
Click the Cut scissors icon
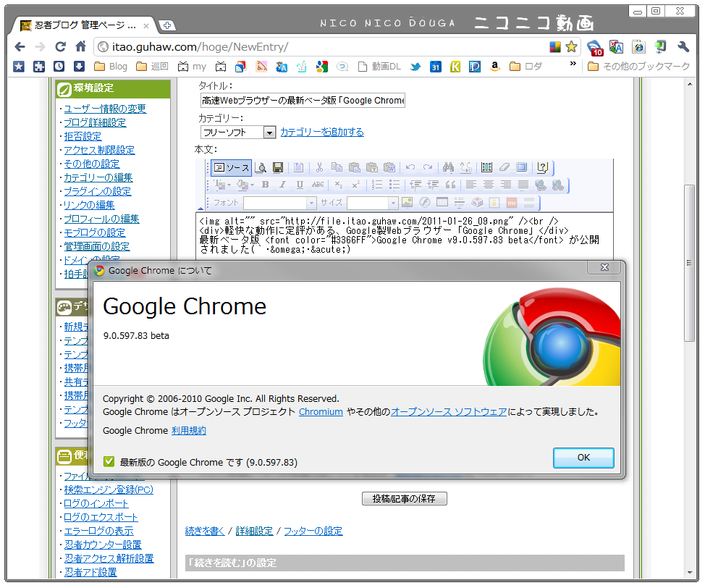[x=319, y=168]
